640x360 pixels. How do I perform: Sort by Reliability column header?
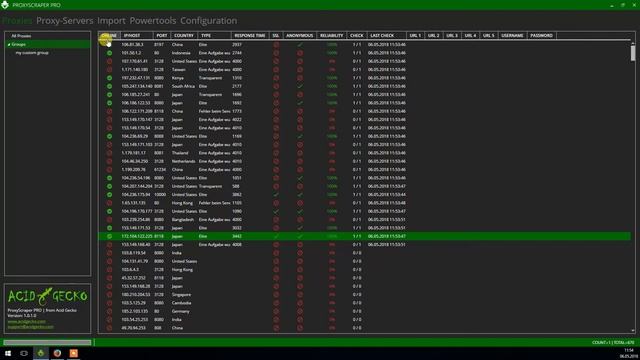[x=331, y=36]
